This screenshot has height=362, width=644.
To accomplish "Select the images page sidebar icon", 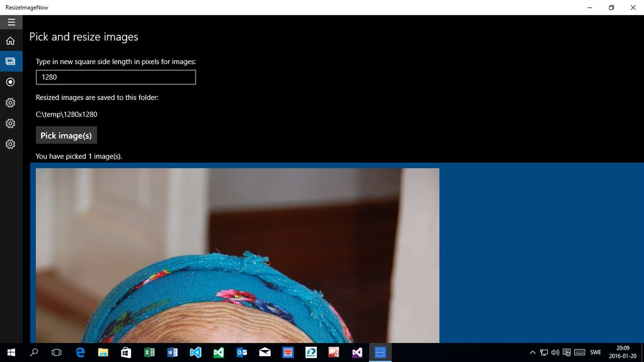I will pyautogui.click(x=10, y=61).
